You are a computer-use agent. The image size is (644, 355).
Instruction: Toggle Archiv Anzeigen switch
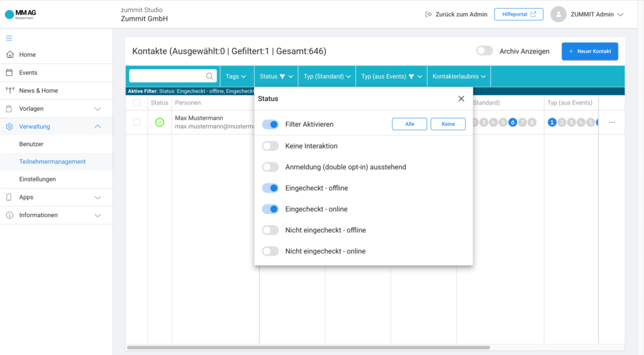[x=484, y=51]
